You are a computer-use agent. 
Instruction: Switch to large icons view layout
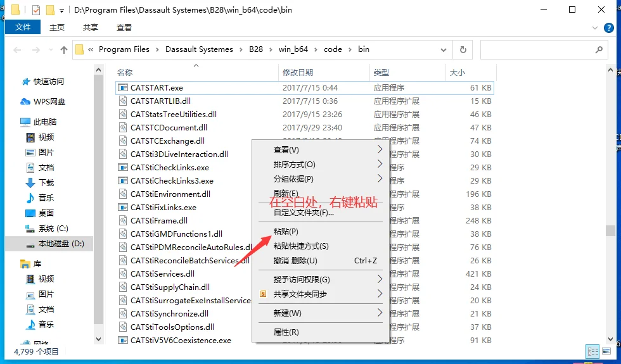(606, 351)
